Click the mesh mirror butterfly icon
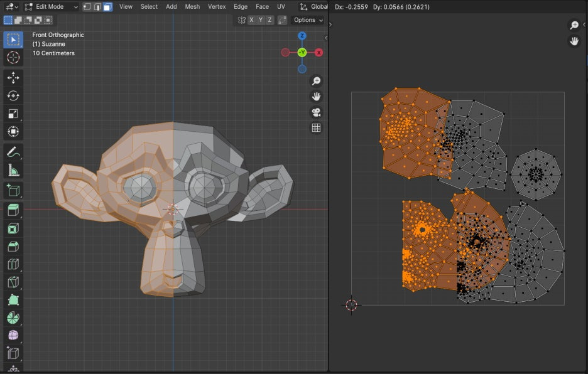Screen dimensions: 588x374 point(241,20)
